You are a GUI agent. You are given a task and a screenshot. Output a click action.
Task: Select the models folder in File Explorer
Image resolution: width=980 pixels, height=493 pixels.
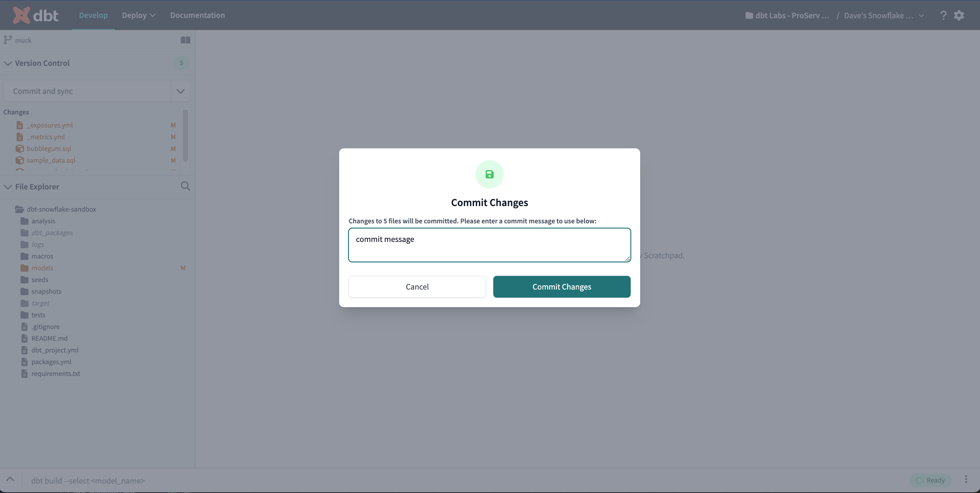42,268
